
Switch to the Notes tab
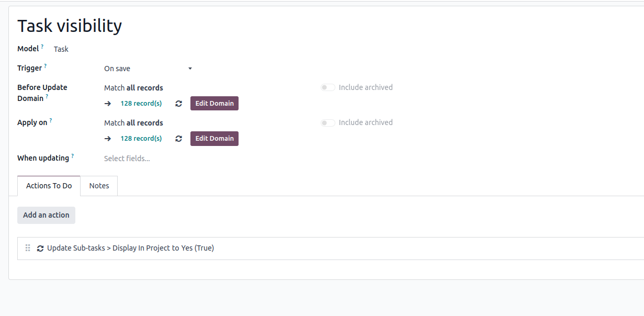99,186
